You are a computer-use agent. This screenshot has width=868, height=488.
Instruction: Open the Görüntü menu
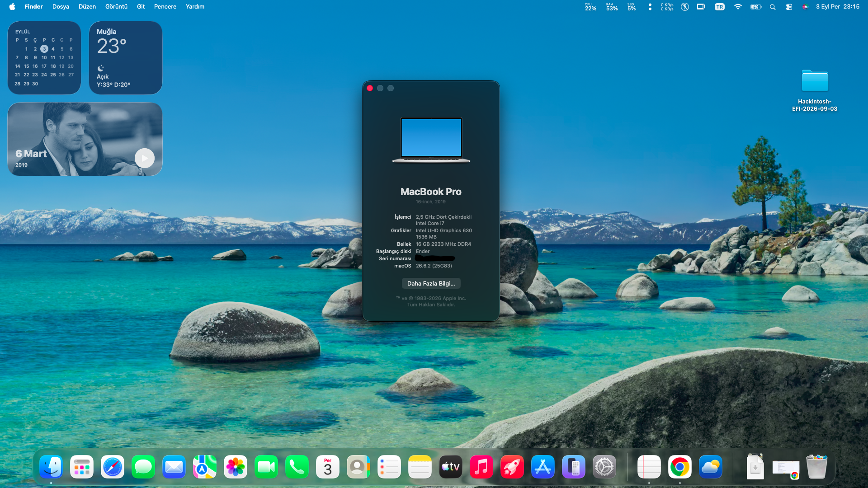click(x=116, y=7)
